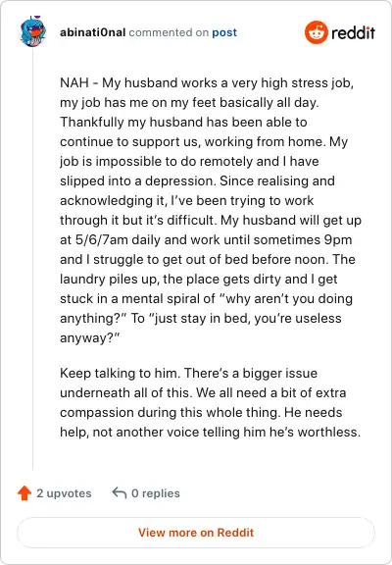Click the abinati0nal user avatar

[x=32, y=31]
